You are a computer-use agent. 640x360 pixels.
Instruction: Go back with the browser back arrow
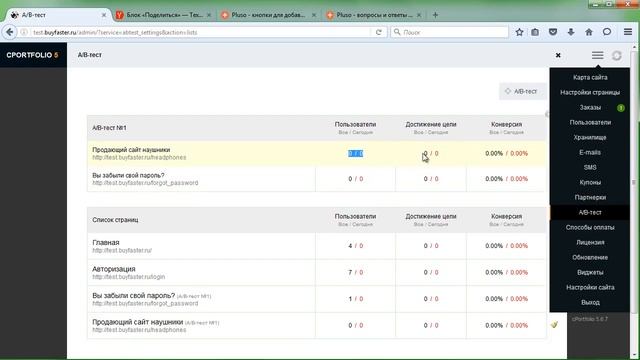(10, 32)
